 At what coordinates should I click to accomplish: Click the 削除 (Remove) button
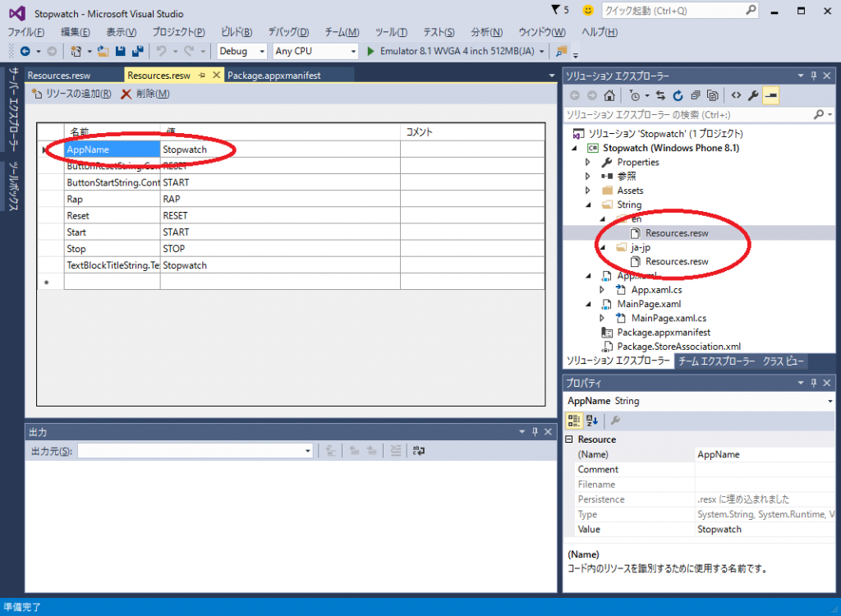tap(145, 94)
